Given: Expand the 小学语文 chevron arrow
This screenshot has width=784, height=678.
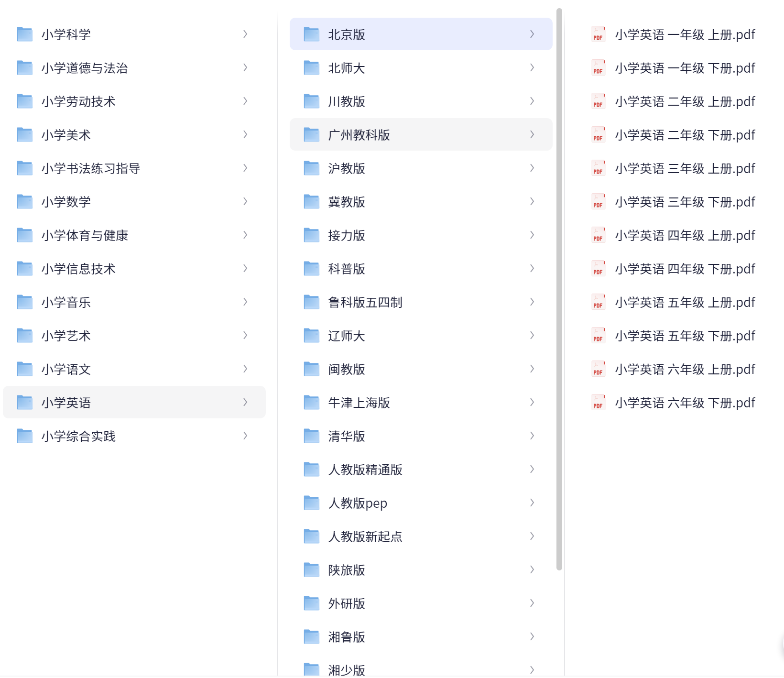Looking at the screenshot, I should 245,369.
